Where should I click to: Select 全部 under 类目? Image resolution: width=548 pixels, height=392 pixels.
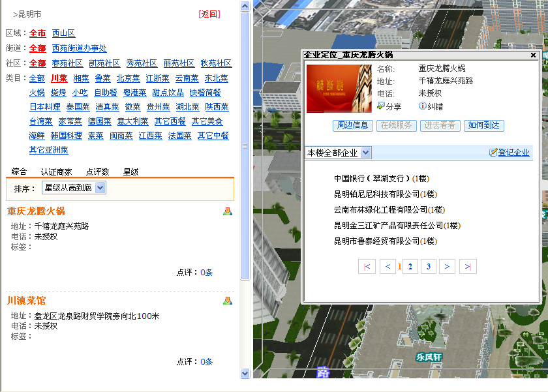[x=37, y=78]
